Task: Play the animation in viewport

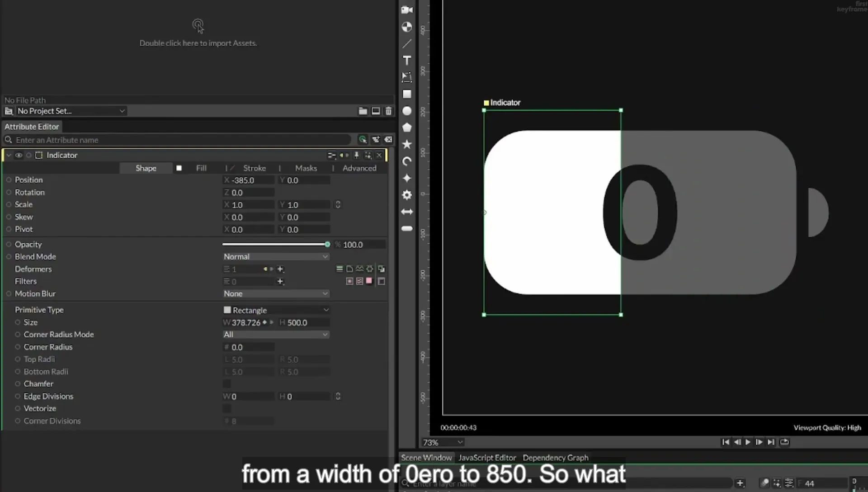Action: click(x=748, y=442)
